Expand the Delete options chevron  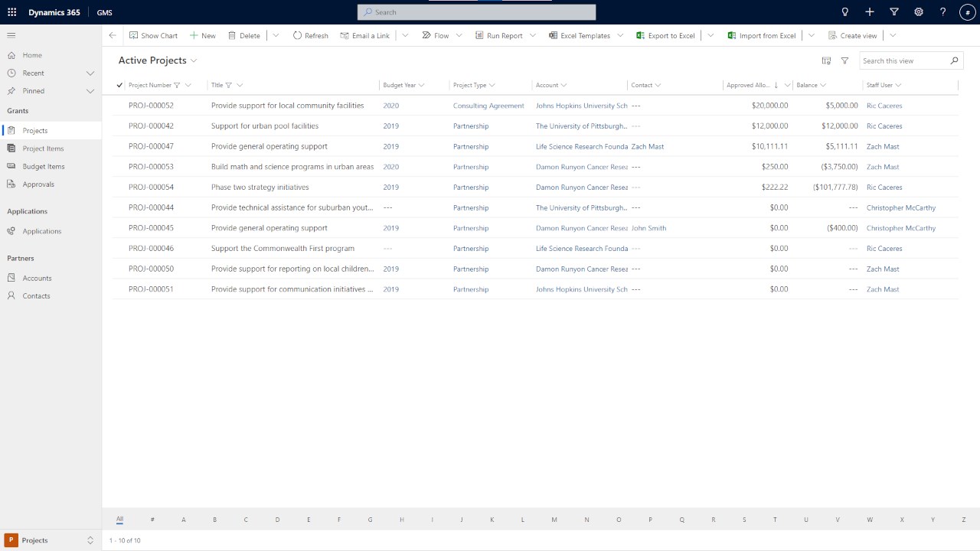[276, 35]
